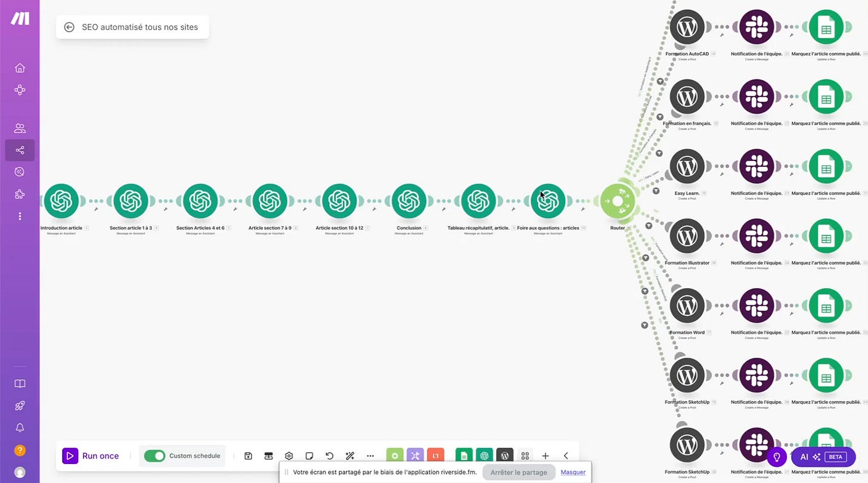
Task: Go back using the arrow beside scenario title
Action: click(x=69, y=27)
